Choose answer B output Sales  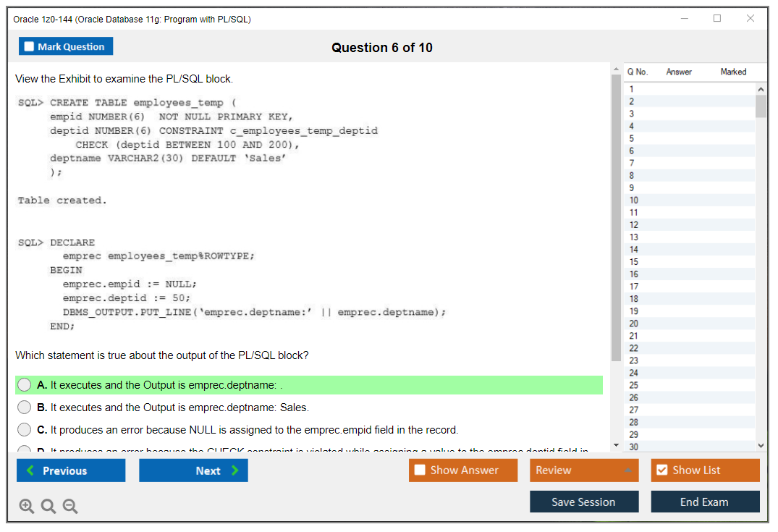pyautogui.click(x=25, y=408)
